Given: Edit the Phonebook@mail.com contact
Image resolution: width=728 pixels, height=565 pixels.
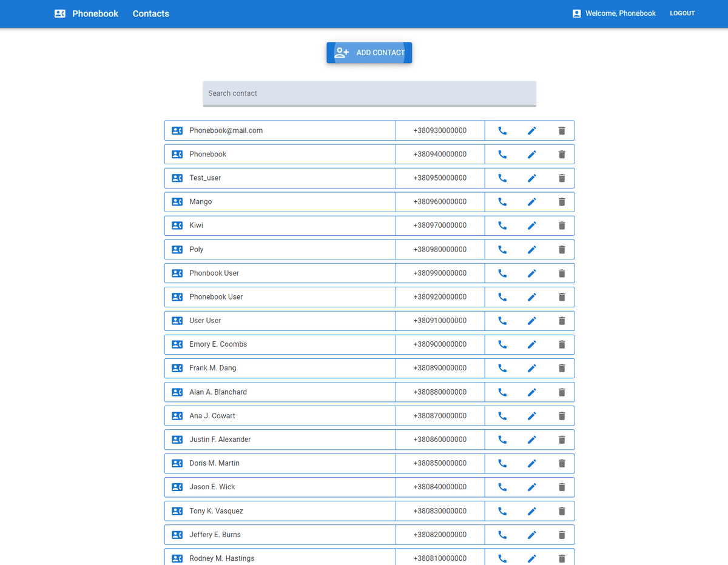Looking at the screenshot, I should coord(532,130).
